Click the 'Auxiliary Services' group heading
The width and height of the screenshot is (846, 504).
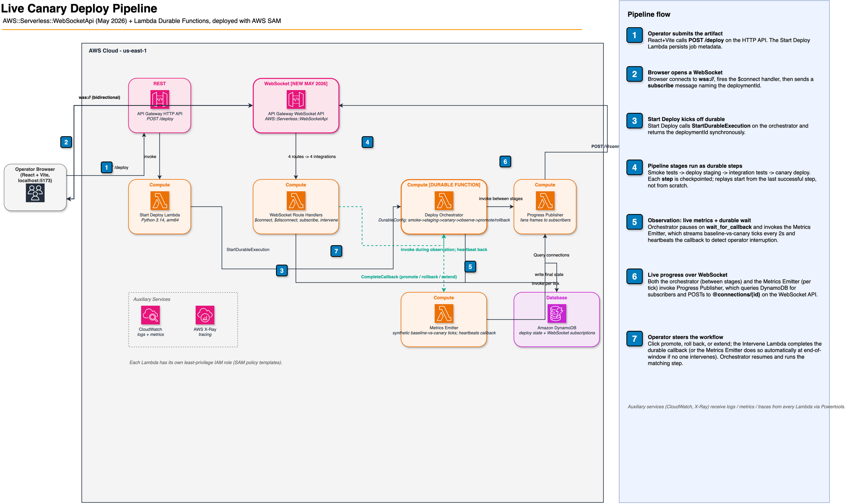coord(152,299)
